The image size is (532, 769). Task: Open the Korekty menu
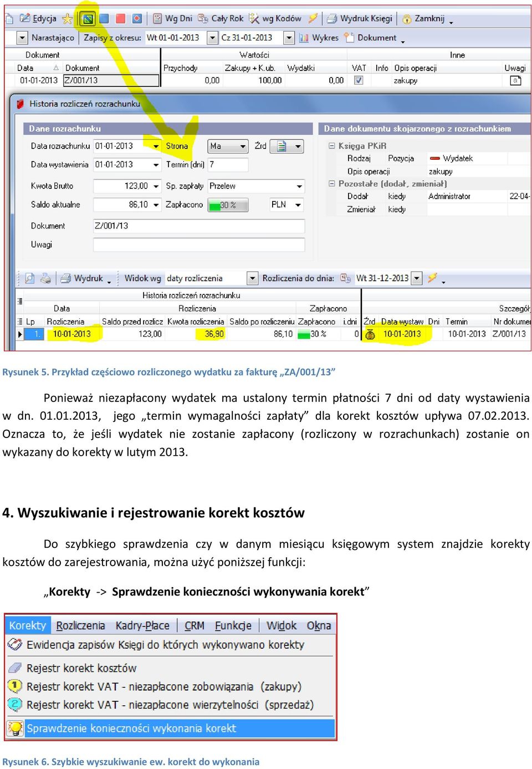click(28, 625)
